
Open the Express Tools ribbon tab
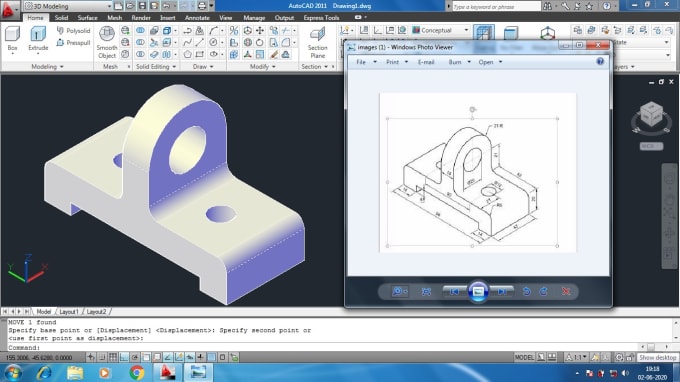[321, 18]
